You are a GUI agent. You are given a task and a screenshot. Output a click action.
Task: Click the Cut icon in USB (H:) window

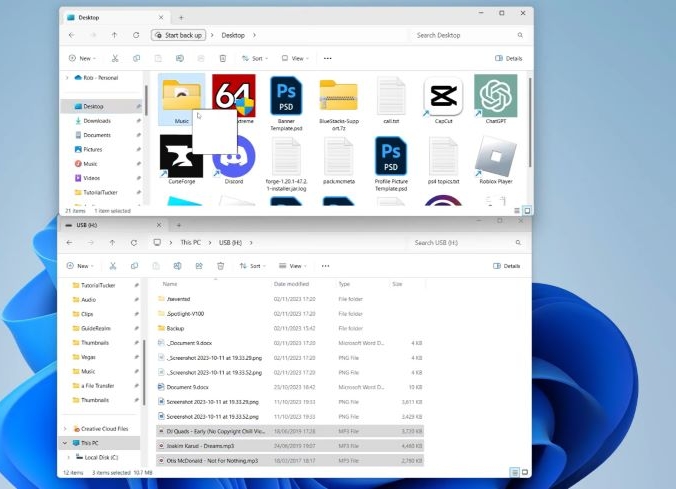[x=113, y=266]
